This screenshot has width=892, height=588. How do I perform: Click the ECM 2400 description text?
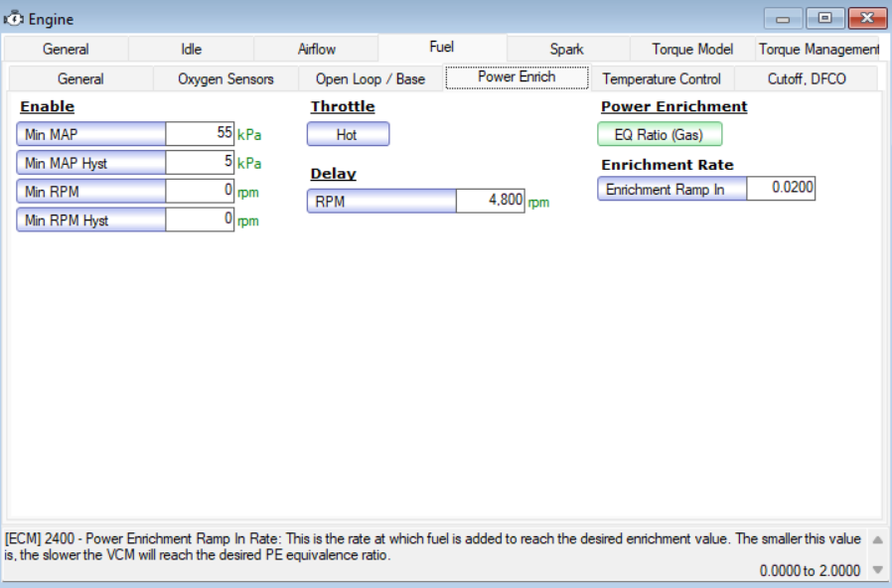pos(433,546)
